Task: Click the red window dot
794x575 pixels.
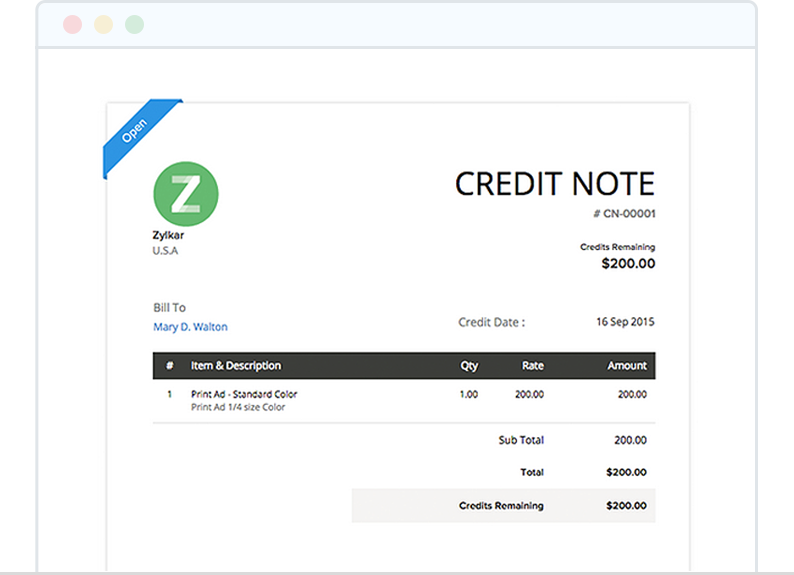Action: point(72,24)
